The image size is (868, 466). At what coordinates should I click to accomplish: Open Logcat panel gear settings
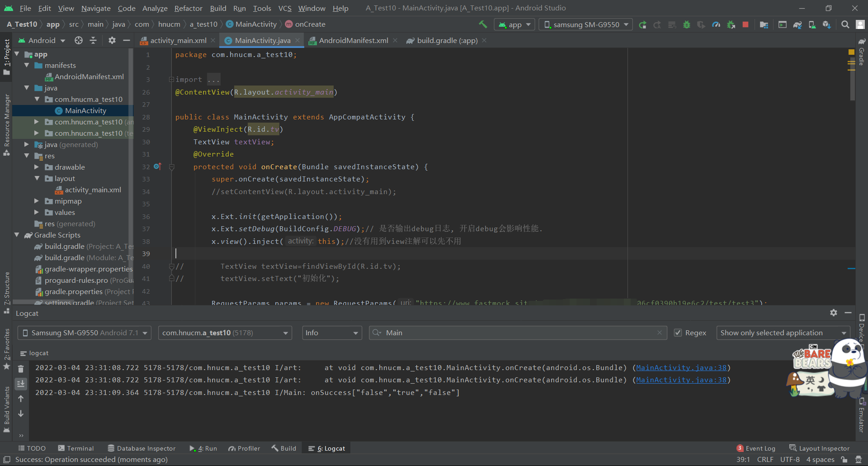pos(834,313)
